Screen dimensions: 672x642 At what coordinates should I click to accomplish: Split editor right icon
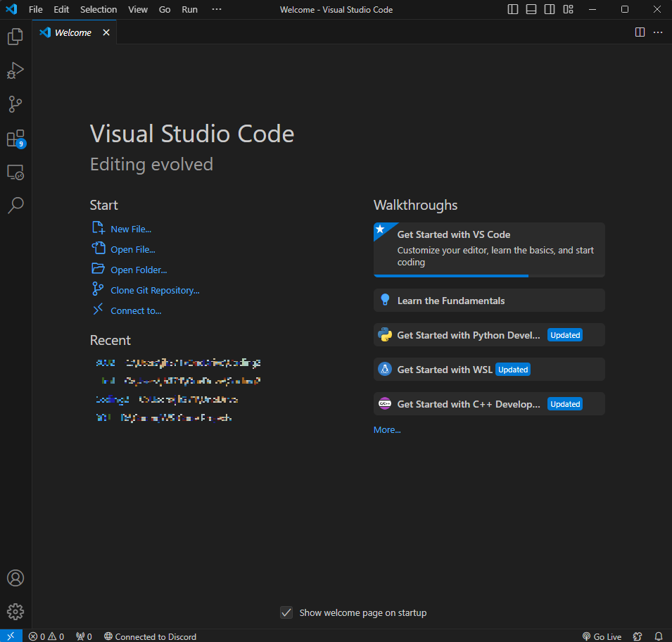click(x=640, y=32)
